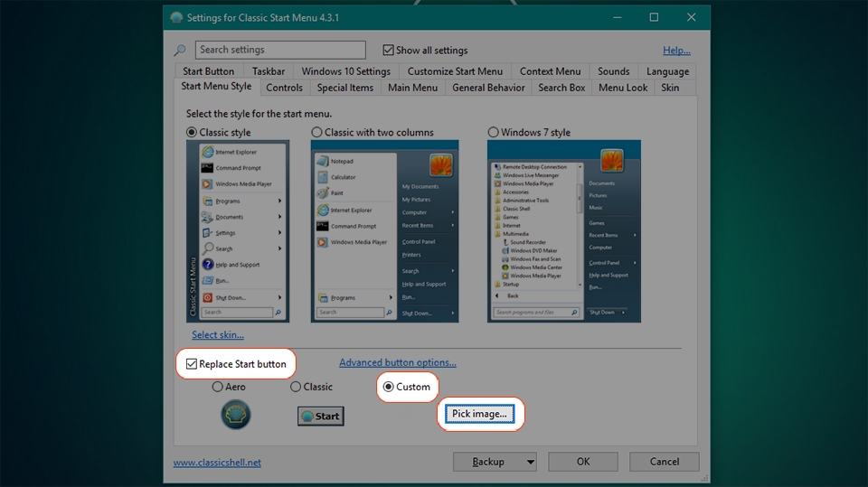Click the OK button

583,462
